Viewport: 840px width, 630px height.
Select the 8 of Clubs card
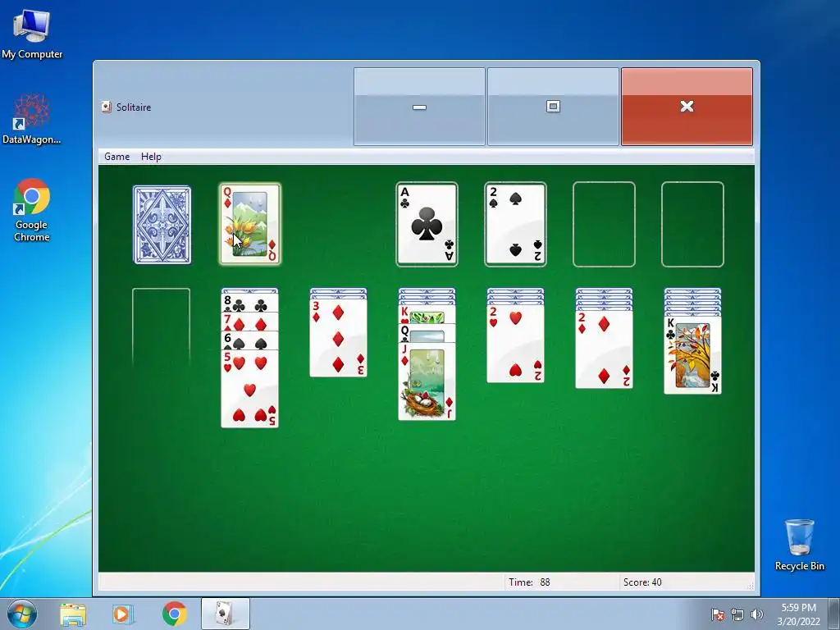249,304
